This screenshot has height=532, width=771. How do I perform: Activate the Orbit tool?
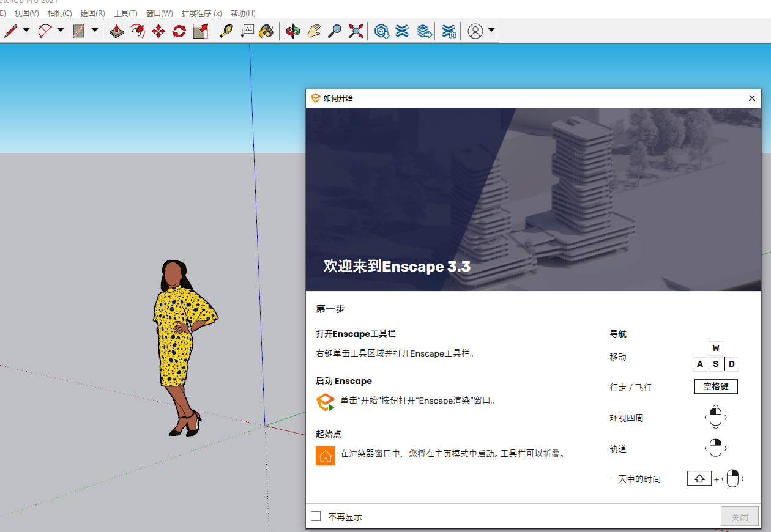tap(293, 31)
